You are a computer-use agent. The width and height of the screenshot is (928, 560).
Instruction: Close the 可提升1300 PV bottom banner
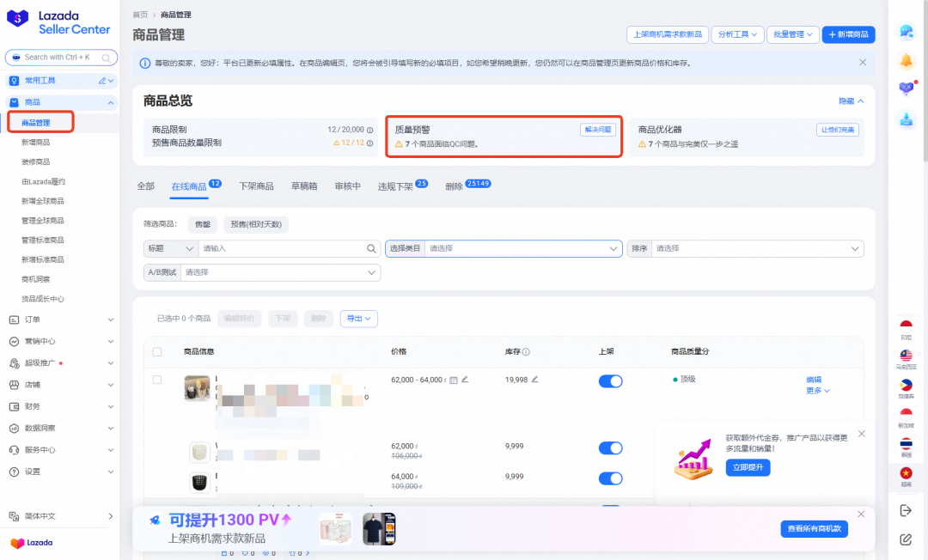(861, 514)
